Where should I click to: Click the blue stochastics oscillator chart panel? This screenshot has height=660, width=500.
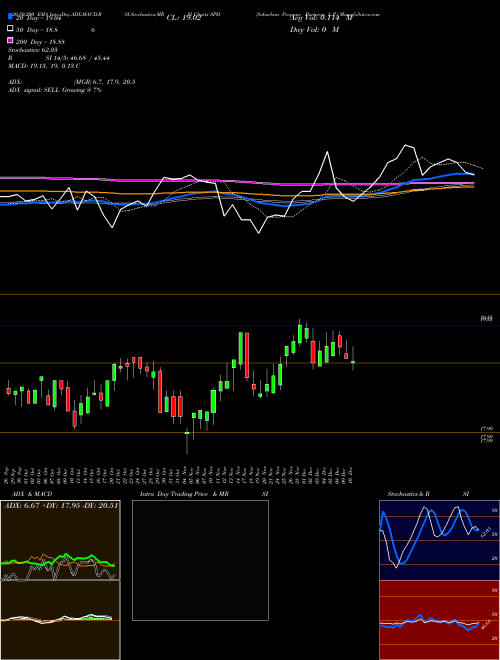(439, 540)
